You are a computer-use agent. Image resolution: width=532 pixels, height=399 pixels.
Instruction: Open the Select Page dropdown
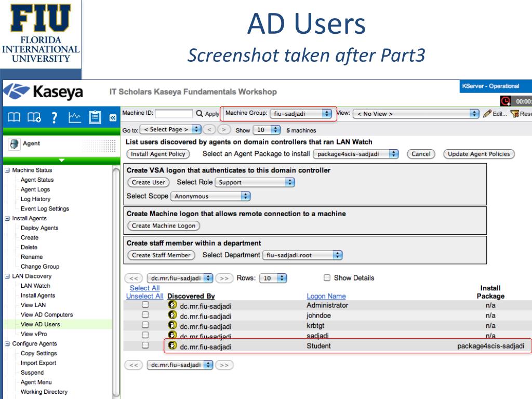pyautogui.click(x=171, y=129)
